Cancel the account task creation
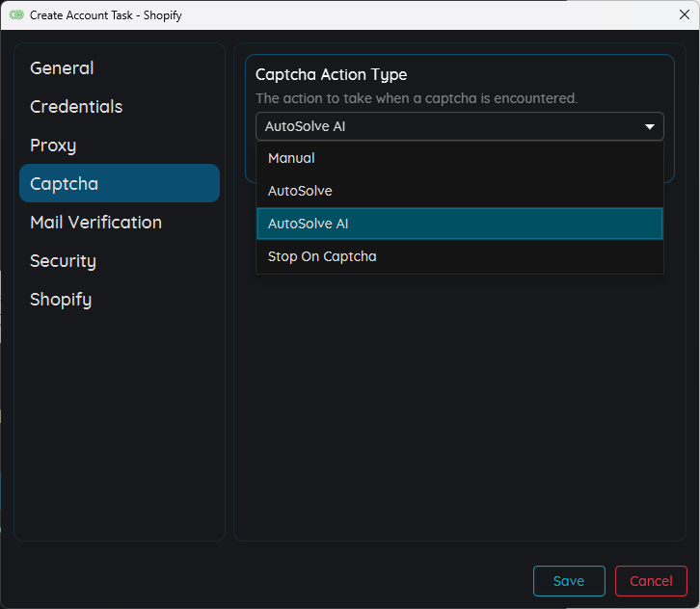Image resolution: width=700 pixels, height=609 pixels. point(651,581)
